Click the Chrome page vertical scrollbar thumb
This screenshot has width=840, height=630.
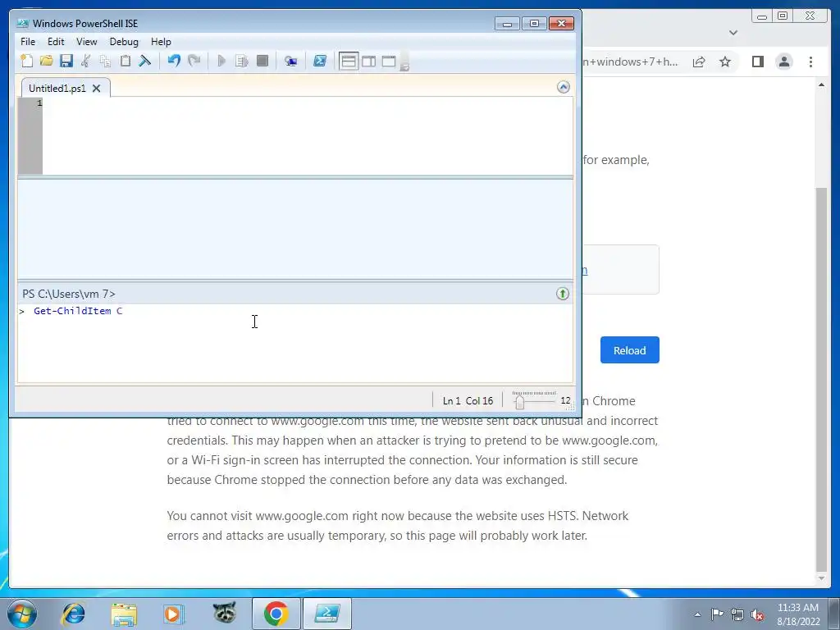(821, 379)
